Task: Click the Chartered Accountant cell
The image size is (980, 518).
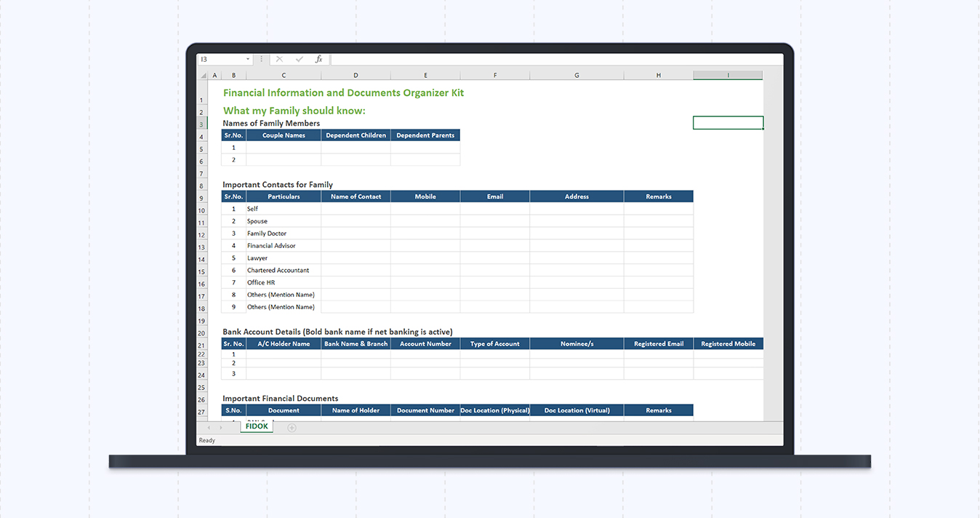Action: tap(283, 270)
